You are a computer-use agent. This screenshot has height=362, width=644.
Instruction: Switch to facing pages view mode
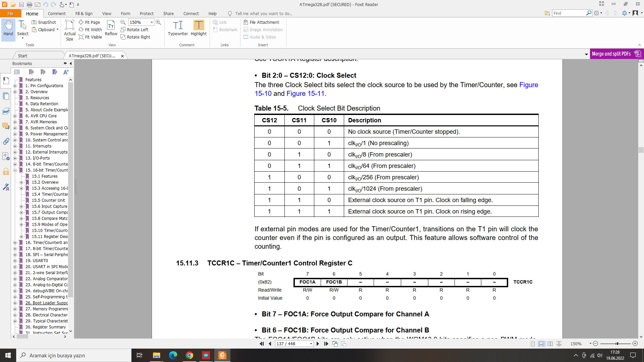550,344
